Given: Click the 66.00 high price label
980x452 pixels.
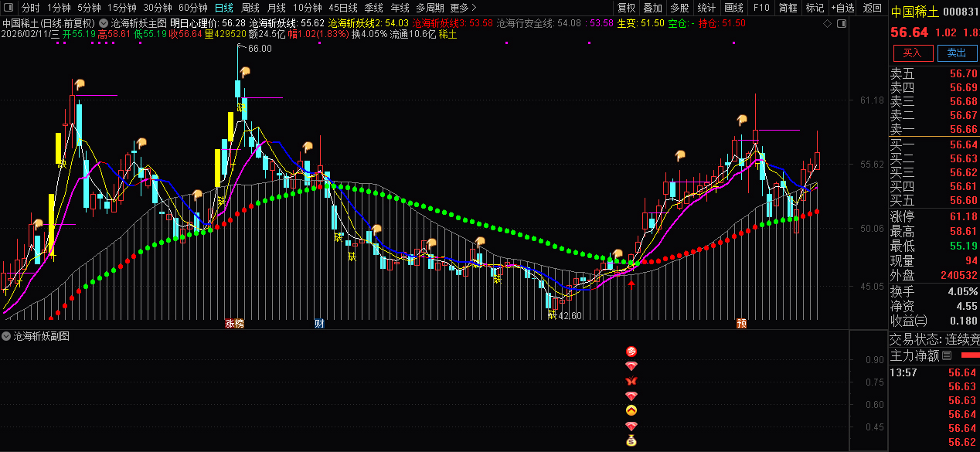Looking at the screenshot, I should [260, 49].
